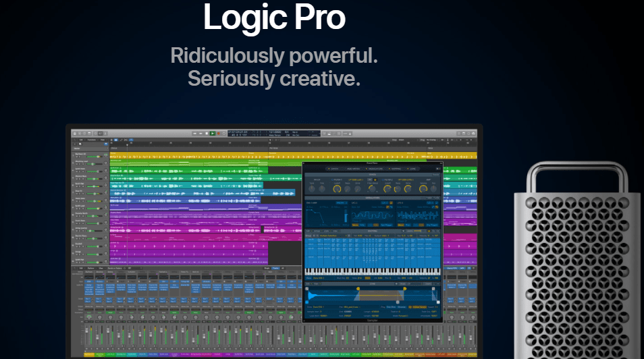Click Filter 1 Cutoff knob in Sampler
The width and height of the screenshot is (644, 359).
pyautogui.click(x=338, y=189)
